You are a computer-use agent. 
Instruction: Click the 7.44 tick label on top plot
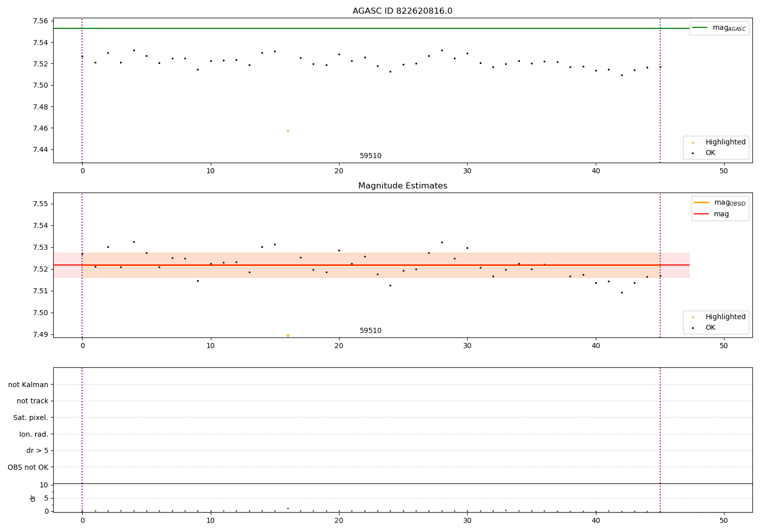point(40,149)
